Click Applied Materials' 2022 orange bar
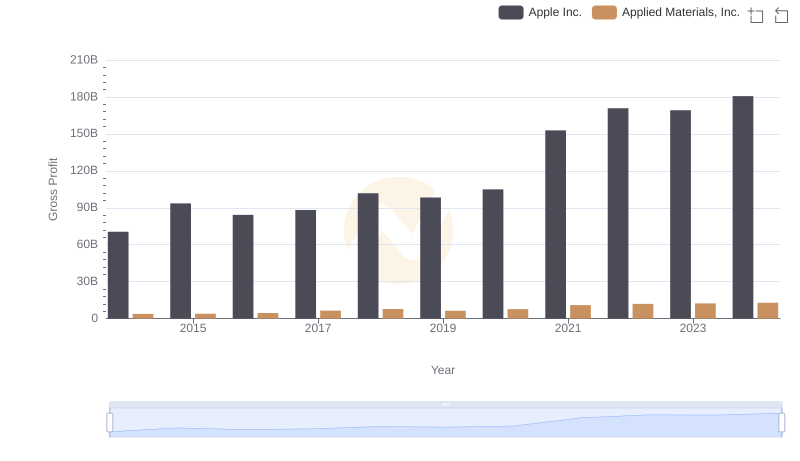 [643, 311]
